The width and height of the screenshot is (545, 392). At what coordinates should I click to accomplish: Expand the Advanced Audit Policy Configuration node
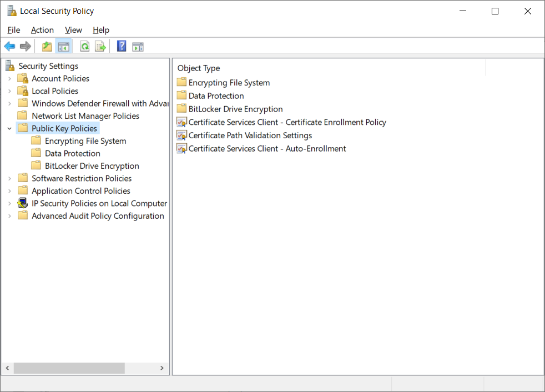(x=9, y=217)
